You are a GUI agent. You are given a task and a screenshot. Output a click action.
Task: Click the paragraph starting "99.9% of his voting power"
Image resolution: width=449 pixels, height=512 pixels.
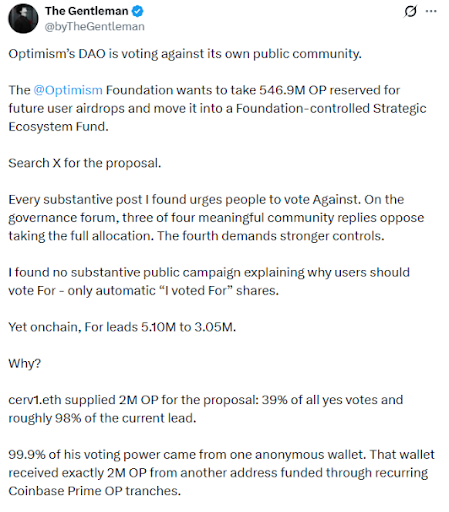pyautogui.click(x=221, y=473)
